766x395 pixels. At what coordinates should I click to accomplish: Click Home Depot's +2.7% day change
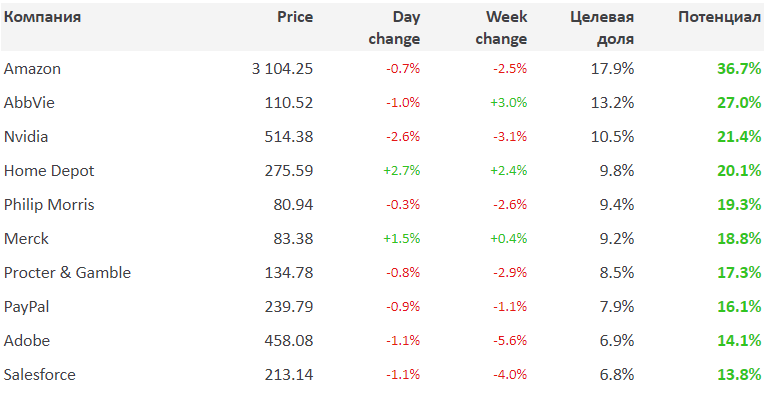402,171
